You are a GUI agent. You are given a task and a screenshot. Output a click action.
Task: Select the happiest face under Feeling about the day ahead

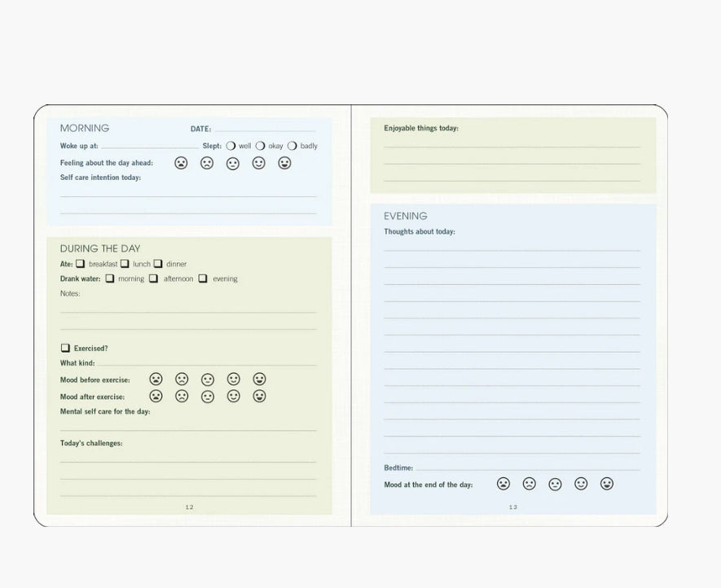[284, 163]
